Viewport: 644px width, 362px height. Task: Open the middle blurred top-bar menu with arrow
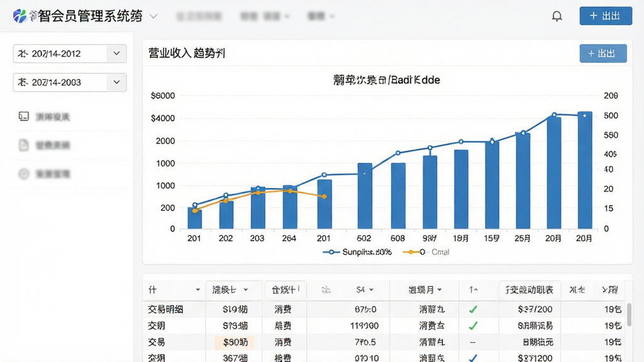tap(265, 16)
